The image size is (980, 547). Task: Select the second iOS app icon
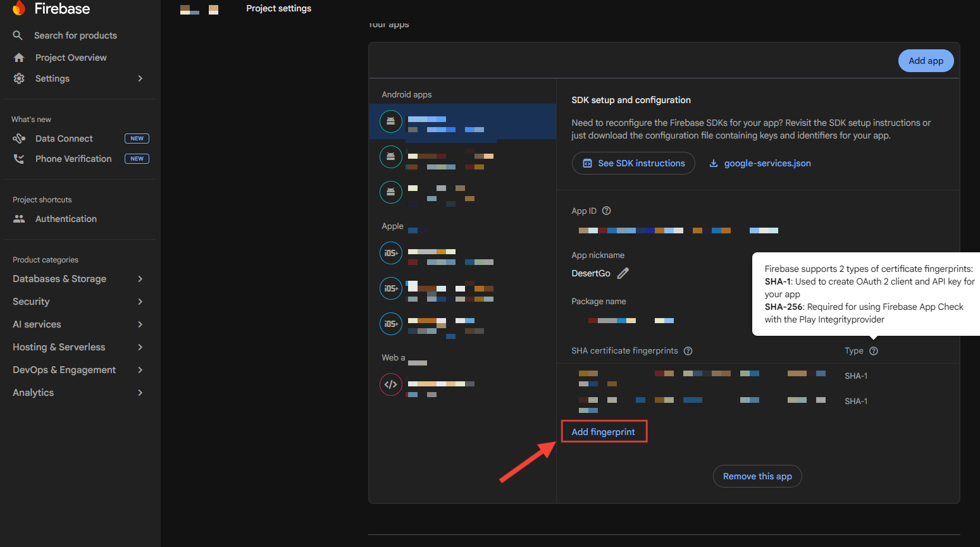click(x=391, y=288)
